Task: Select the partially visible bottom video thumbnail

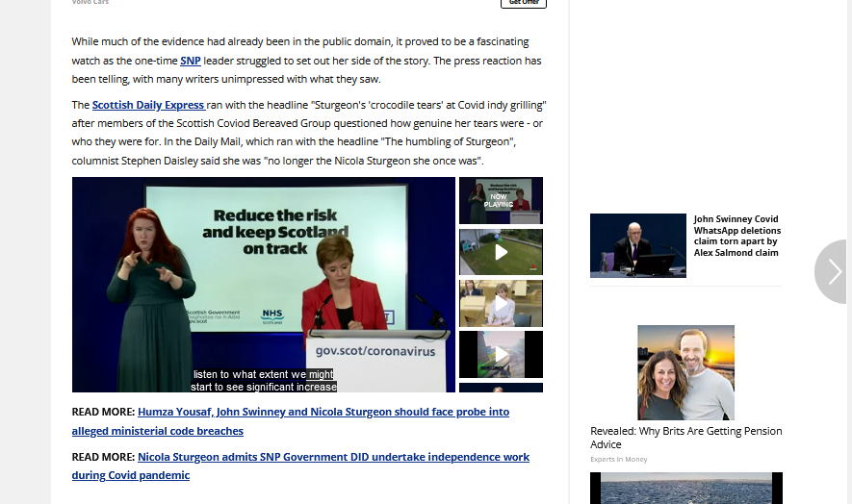Action: pyautogui.click(x=501, y=388)
